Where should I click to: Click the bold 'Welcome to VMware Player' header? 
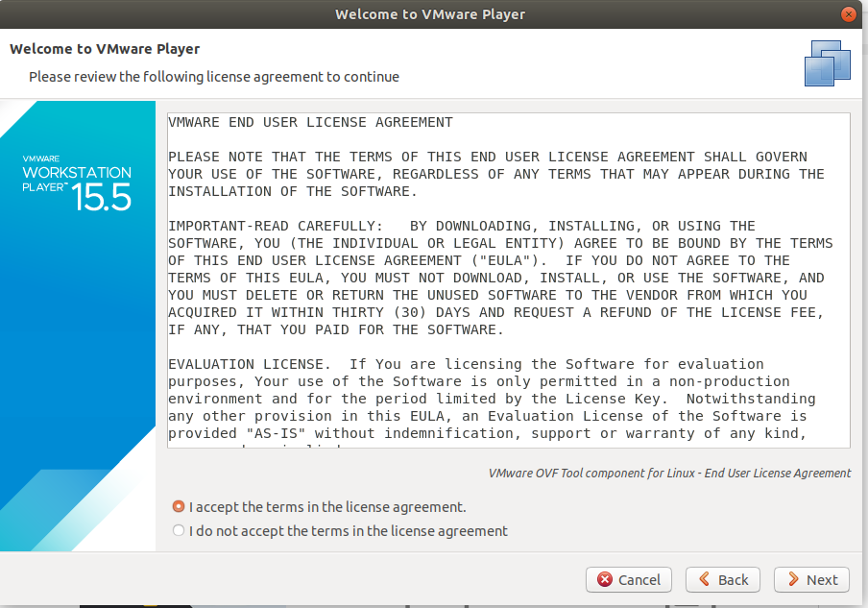tap(105, 49)
